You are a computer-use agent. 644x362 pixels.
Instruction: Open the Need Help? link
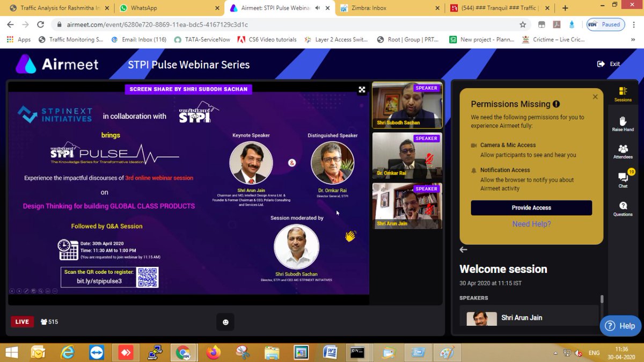pos(531,224)
